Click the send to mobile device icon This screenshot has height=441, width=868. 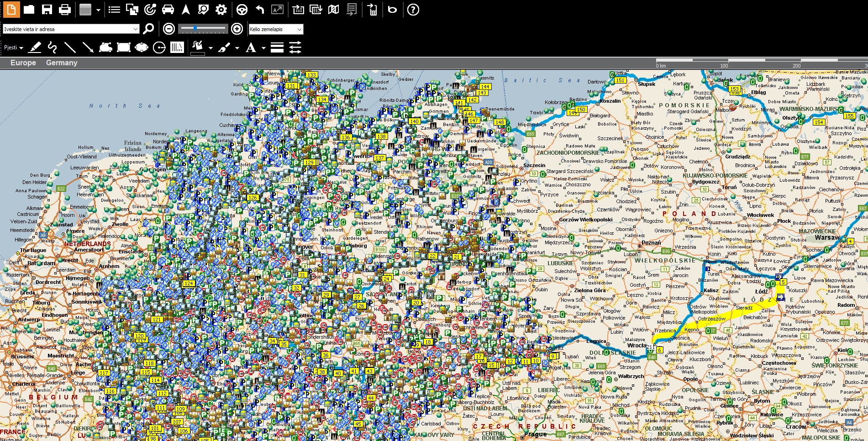(372, 10)
